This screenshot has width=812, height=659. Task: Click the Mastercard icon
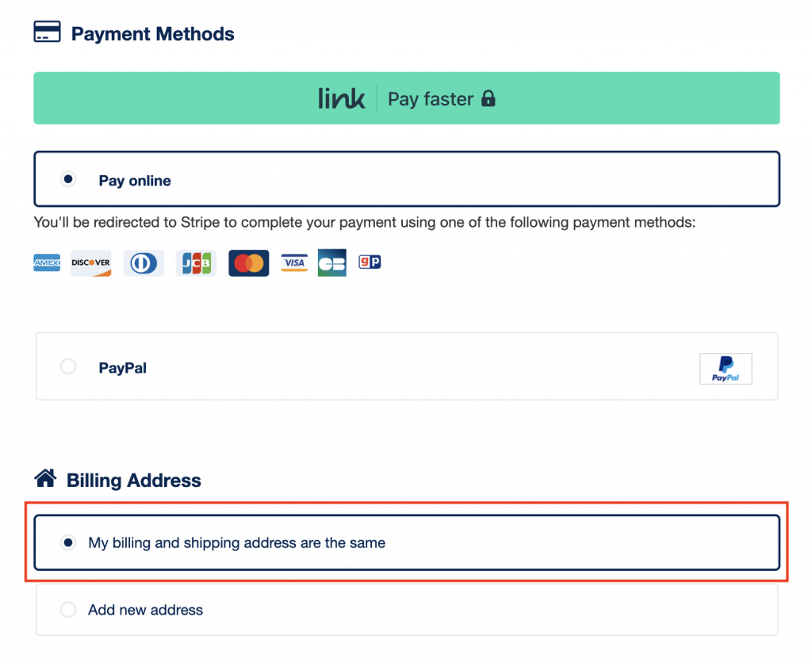[x=249, y=263]
